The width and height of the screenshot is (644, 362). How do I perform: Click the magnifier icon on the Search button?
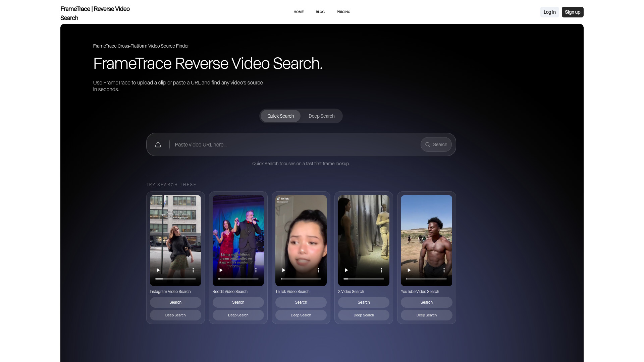428,144
